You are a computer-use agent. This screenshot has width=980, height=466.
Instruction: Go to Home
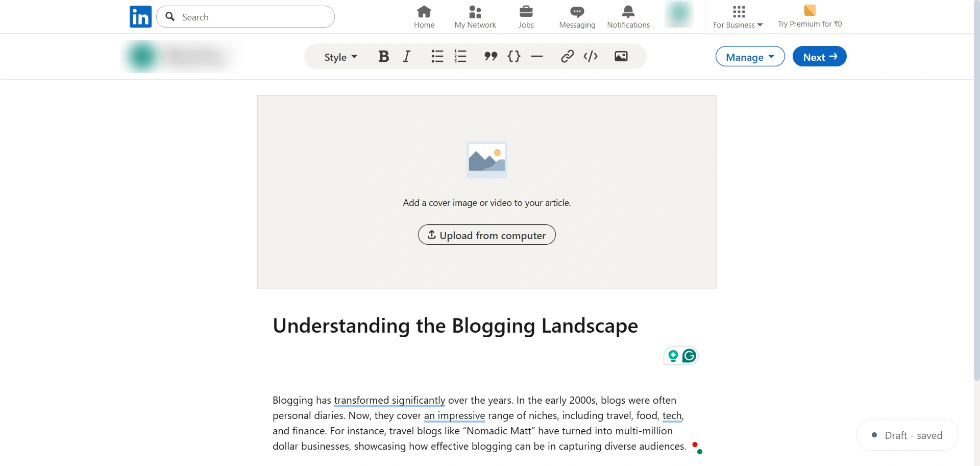click(424, 17)
